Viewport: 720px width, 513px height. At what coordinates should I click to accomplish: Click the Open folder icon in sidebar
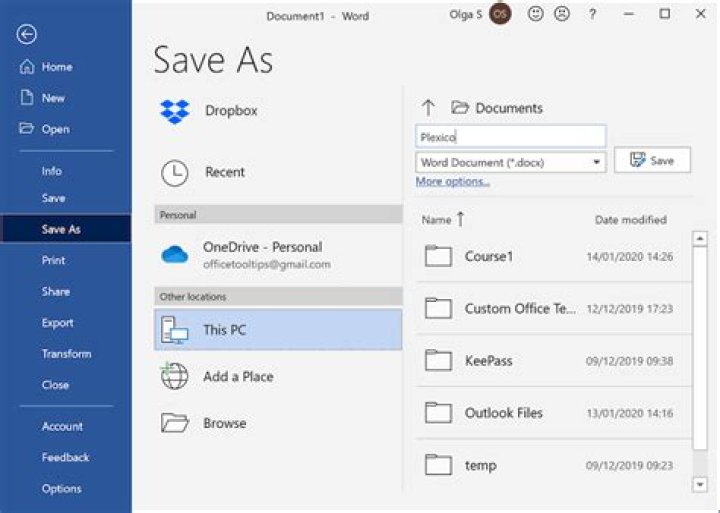click(26, 128)
